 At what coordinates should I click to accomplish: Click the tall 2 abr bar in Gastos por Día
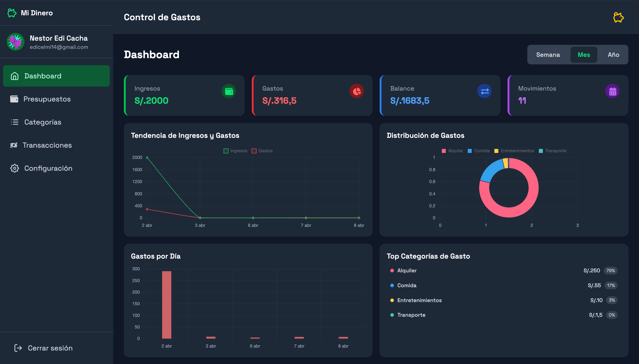point(167,305)
